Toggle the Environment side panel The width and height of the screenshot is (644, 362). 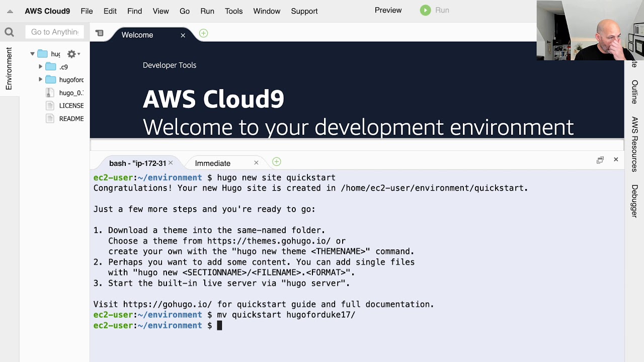[9, 69]
